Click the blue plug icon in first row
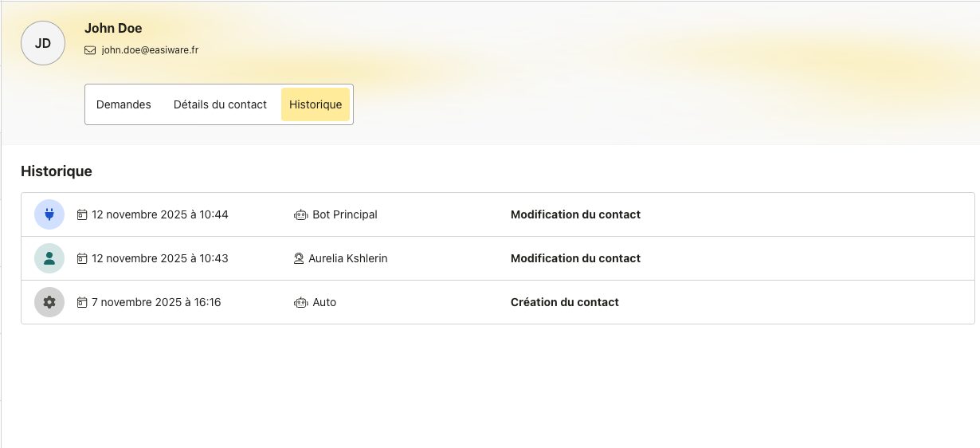Screen dimensions: 980x448 (49, 214)
